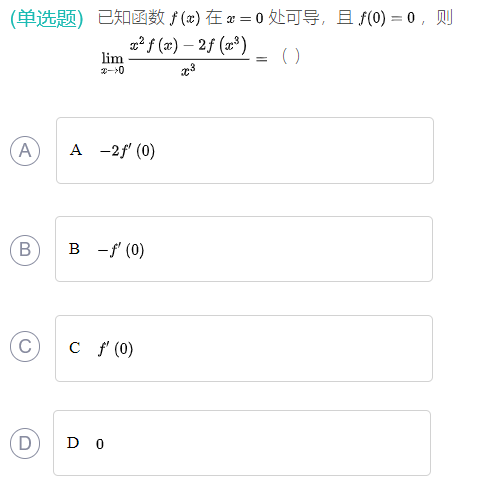Select radio button A circle

pos(25,151)
